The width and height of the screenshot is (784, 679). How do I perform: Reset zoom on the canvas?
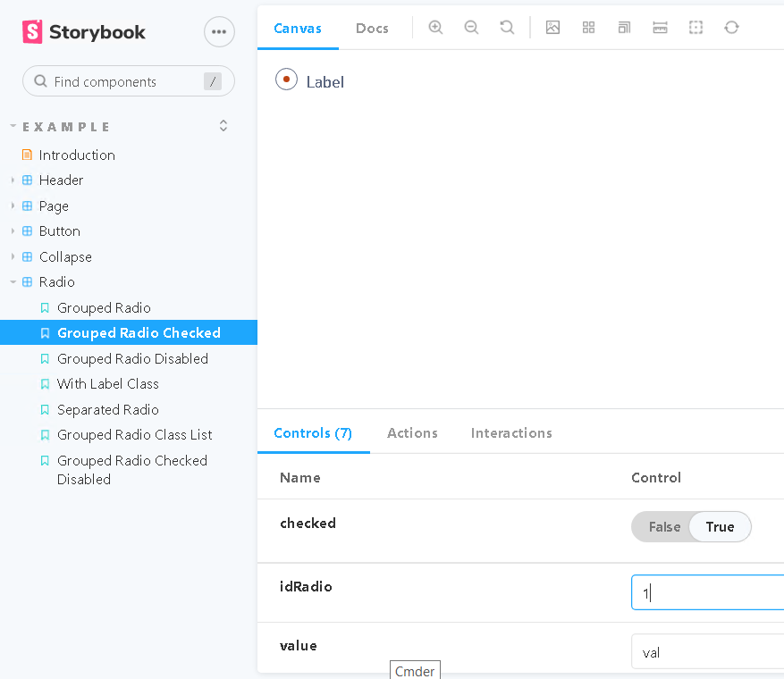tap(507, 28)
